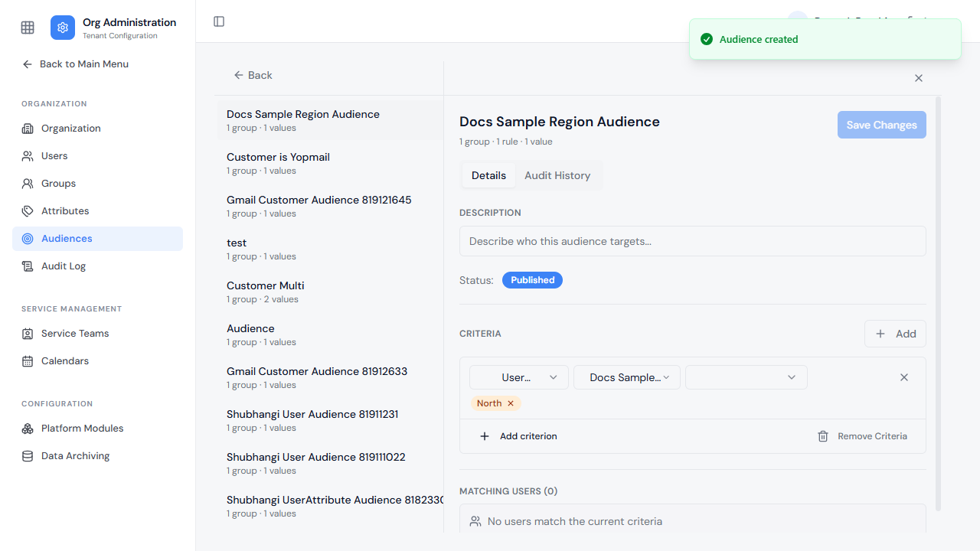
Task: Open Audit Log menu item
Action: tap(97, 266)
